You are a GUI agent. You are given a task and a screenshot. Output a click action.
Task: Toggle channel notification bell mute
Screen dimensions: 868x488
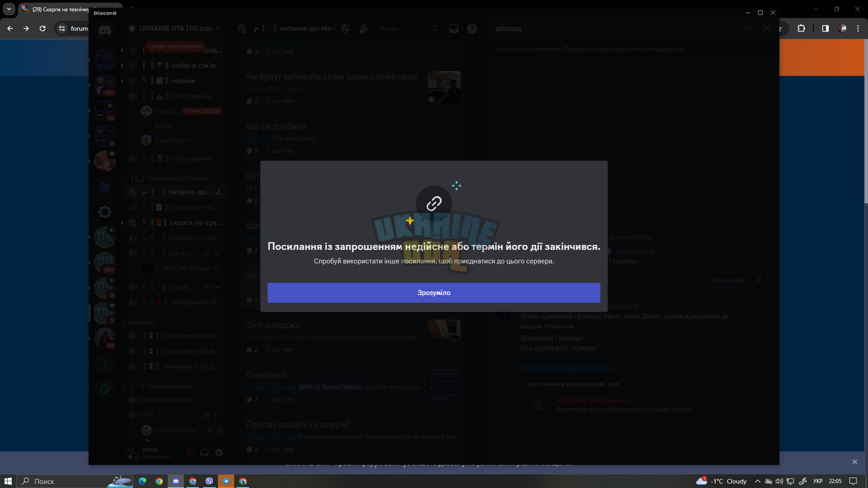tap(345, 28)
